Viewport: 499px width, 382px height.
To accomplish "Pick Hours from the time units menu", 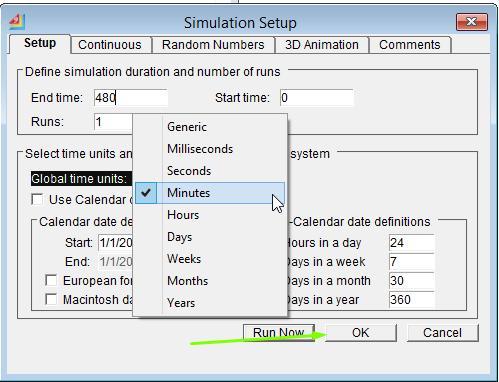I will click(x=210, y=215).
